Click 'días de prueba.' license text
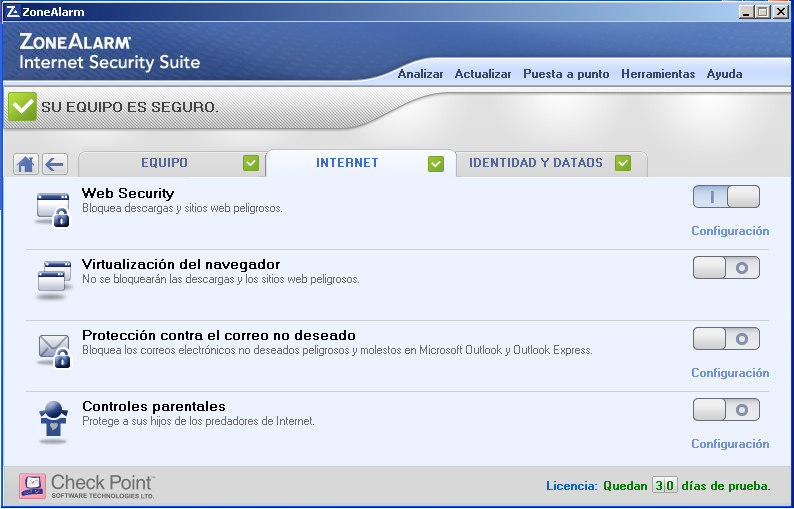The image size is (794, 509). pyautogui.click(x=726, y=486)
